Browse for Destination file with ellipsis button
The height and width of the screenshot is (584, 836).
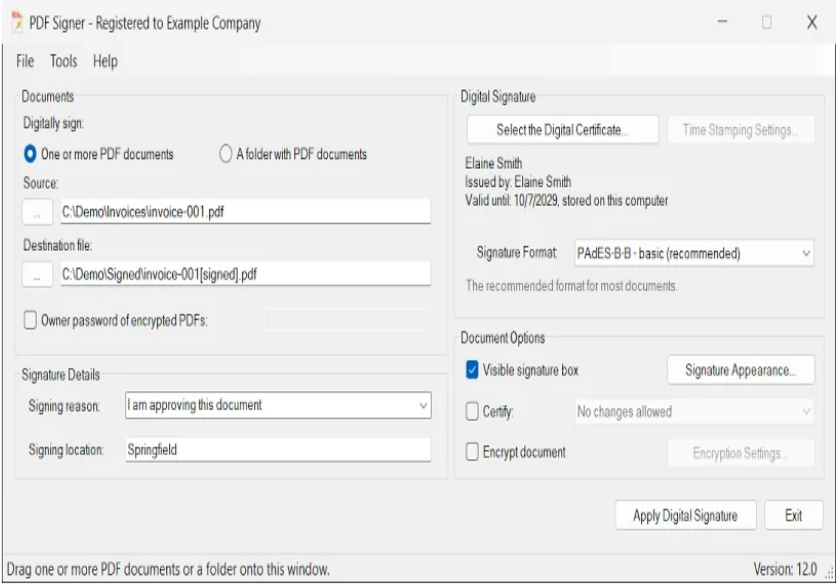coord(37,274)
